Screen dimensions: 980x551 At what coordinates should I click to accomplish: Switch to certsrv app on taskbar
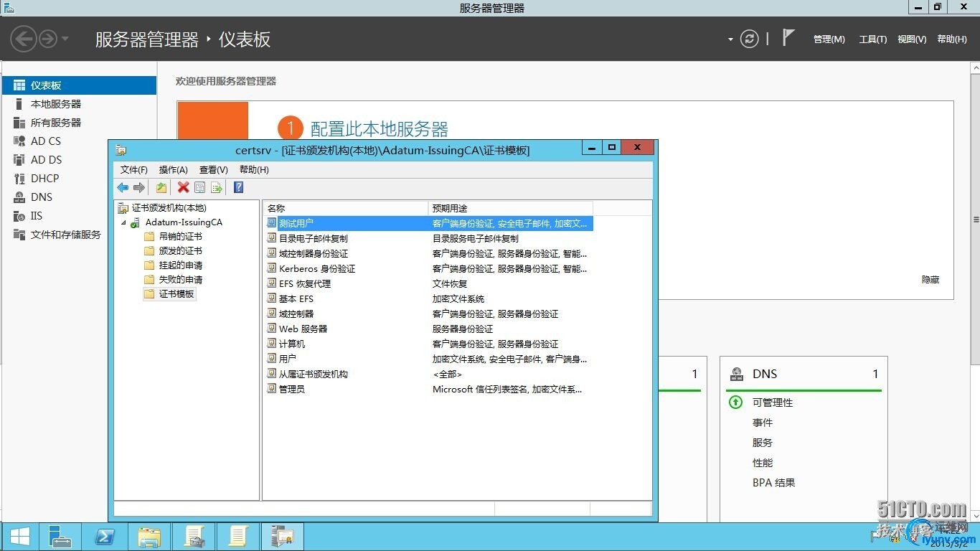(x=283, y=537)
